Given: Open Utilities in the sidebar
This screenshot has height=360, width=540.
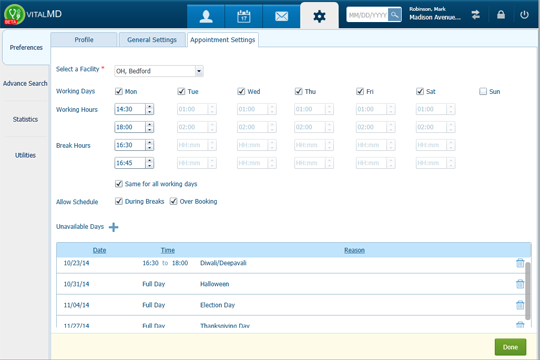Looking at the screenshot, I should point(25,155).
